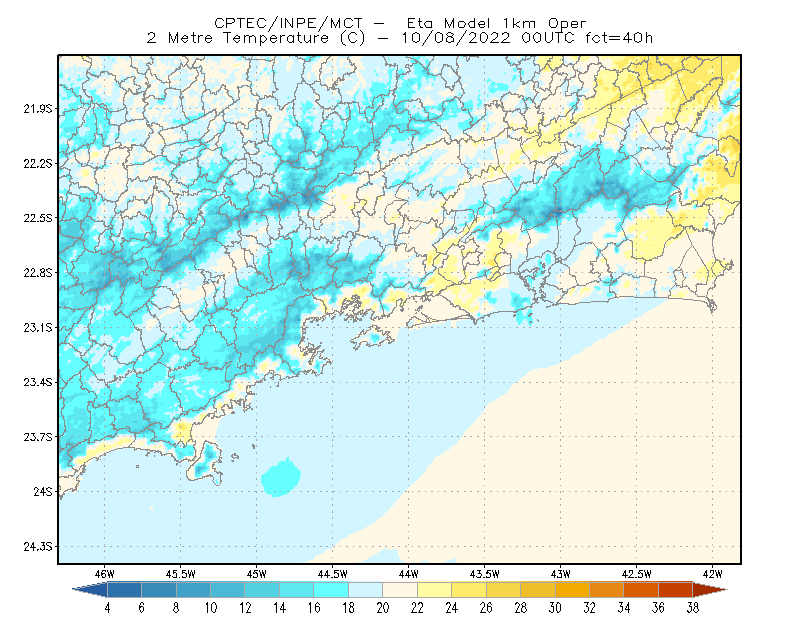Click the 20–22 °C cream legend swatch
The image size is (800, 618).
click(400, 590)
